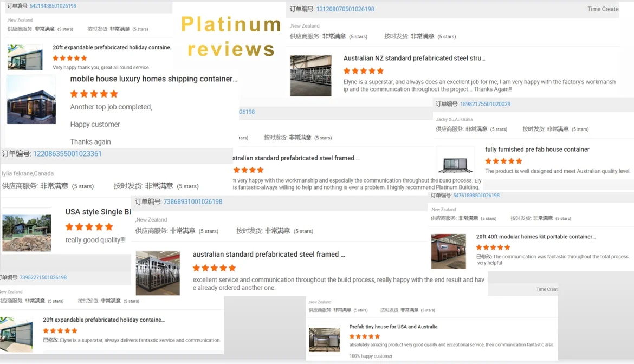Click the Prefab tiny house thumbnail
Screen dimensions: 634x364
tap(324, 340)
